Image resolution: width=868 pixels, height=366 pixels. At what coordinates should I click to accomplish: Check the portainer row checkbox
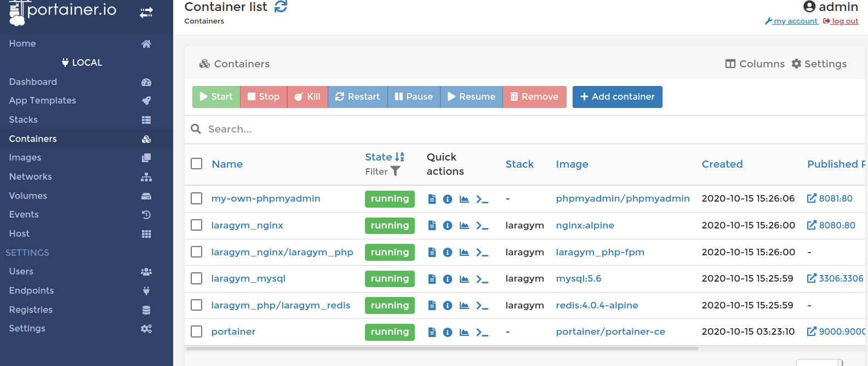[x=197, y=331]
